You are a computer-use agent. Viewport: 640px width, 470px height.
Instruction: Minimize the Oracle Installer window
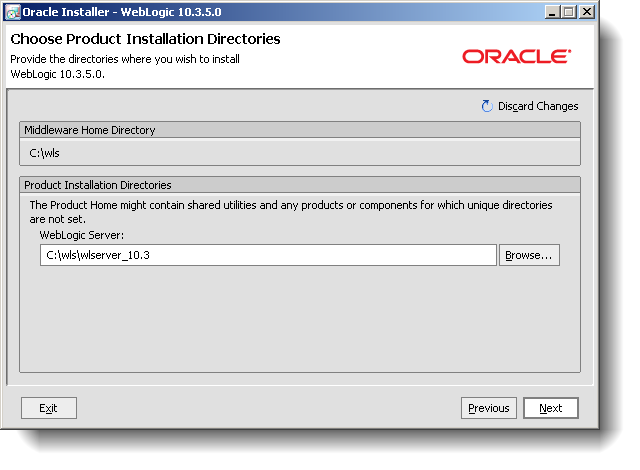[552, 12]
